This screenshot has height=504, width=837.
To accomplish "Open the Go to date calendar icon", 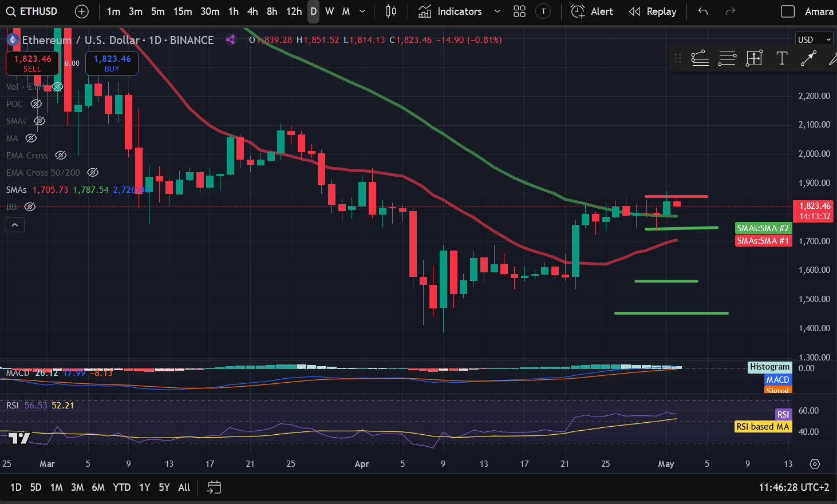I will 214,487.
